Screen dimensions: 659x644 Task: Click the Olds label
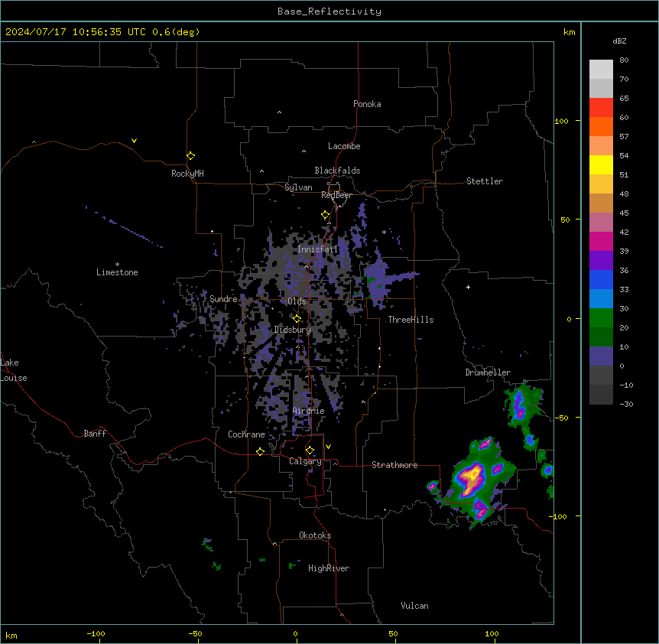tap(297, 301)
